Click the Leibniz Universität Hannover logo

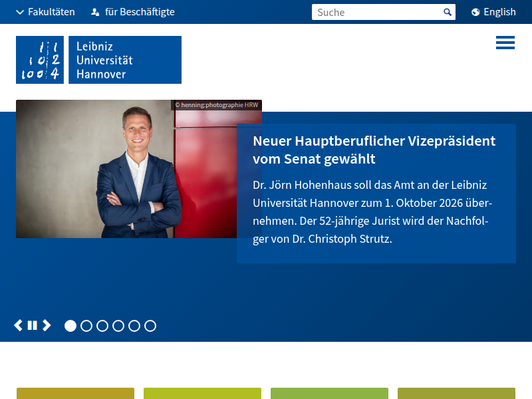[x=98, y=60]
